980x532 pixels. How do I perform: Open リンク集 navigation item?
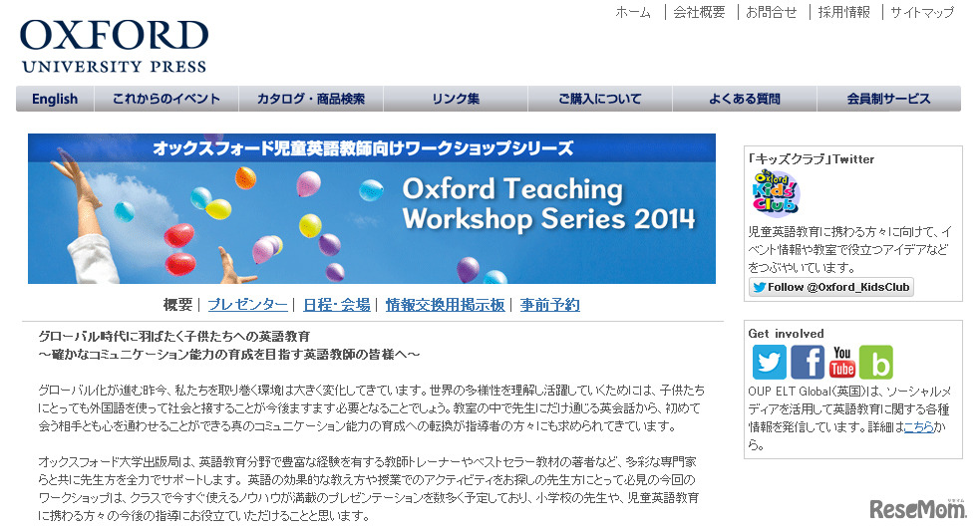pos(456,99)
